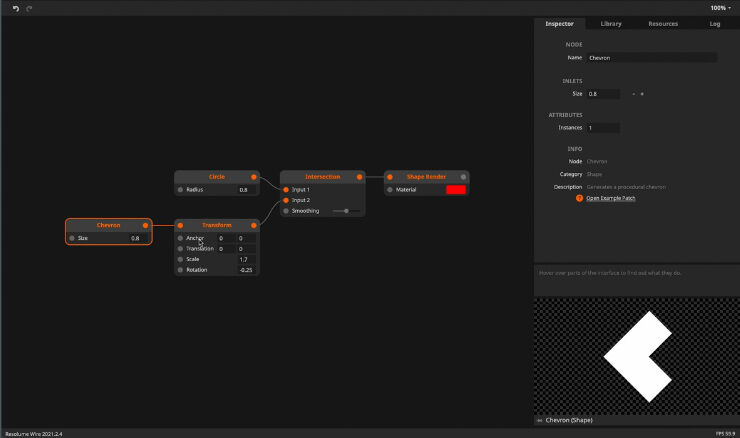The width and height of the screenshot is (740, 438).
Task: Click the redo arrow icon
Action: pyautogui.click(x=29, y=7)
